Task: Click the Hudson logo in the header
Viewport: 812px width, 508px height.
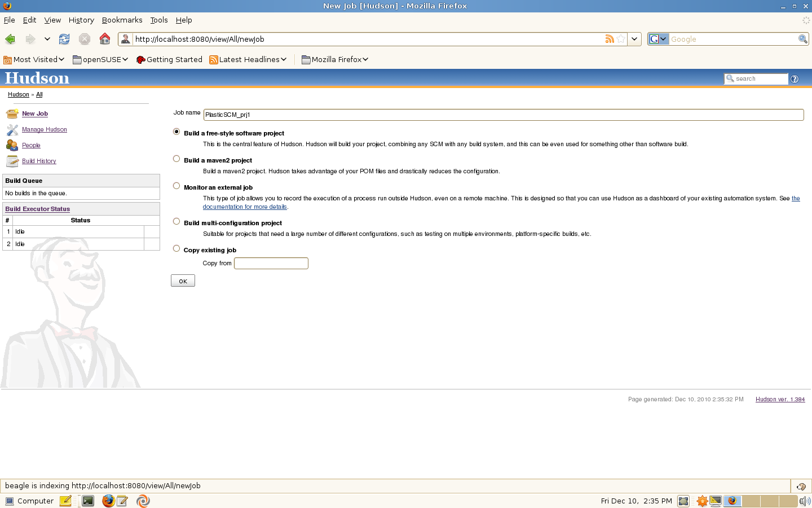Action: click(x=37, y=78)
